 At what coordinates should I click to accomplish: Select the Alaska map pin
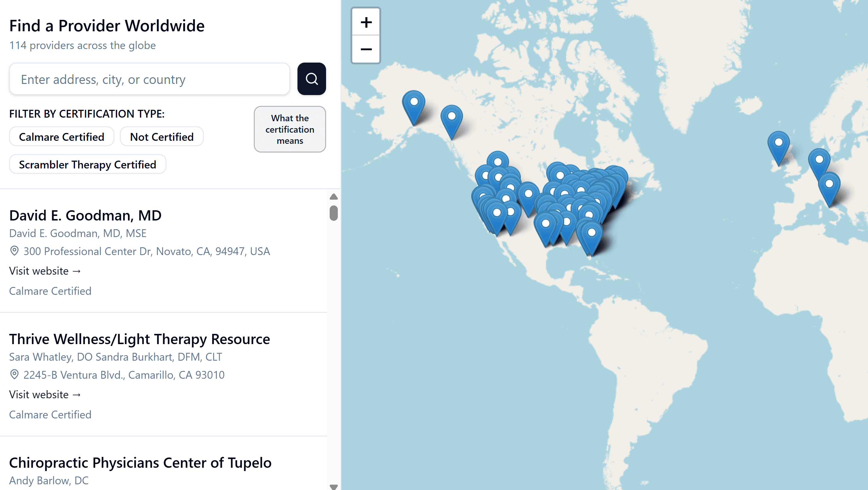click(x=414, y=108)
